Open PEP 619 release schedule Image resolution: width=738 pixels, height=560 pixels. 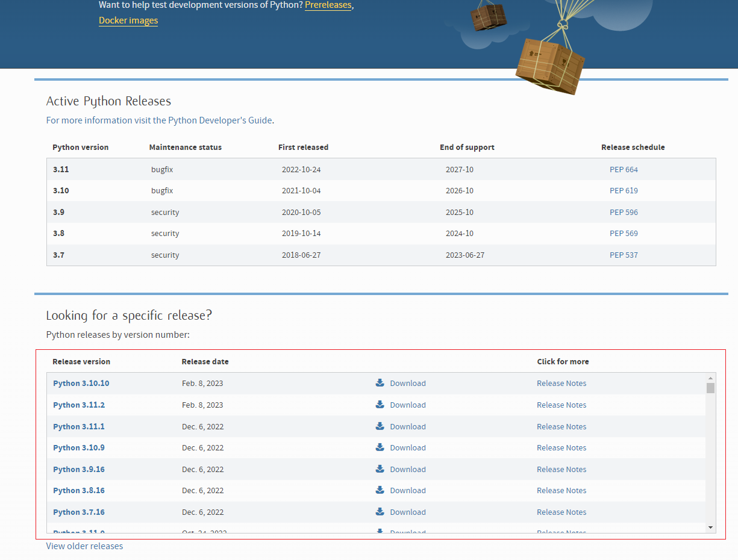624,191
